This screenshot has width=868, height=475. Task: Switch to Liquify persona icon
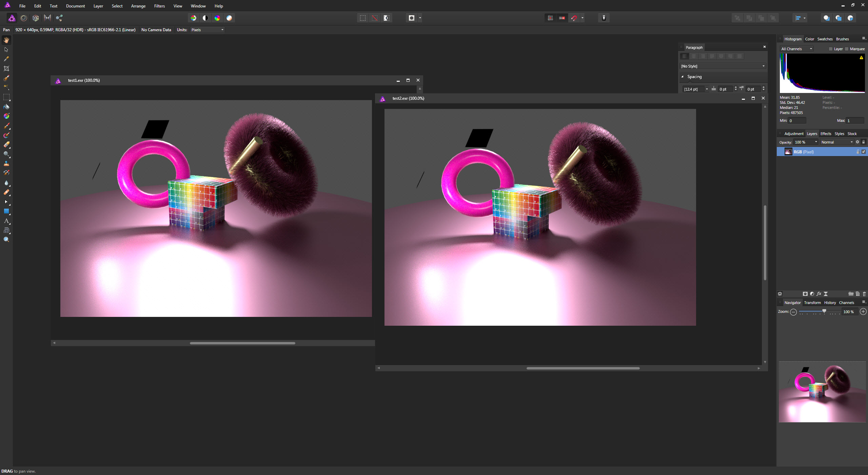click(x=24, y=18)
